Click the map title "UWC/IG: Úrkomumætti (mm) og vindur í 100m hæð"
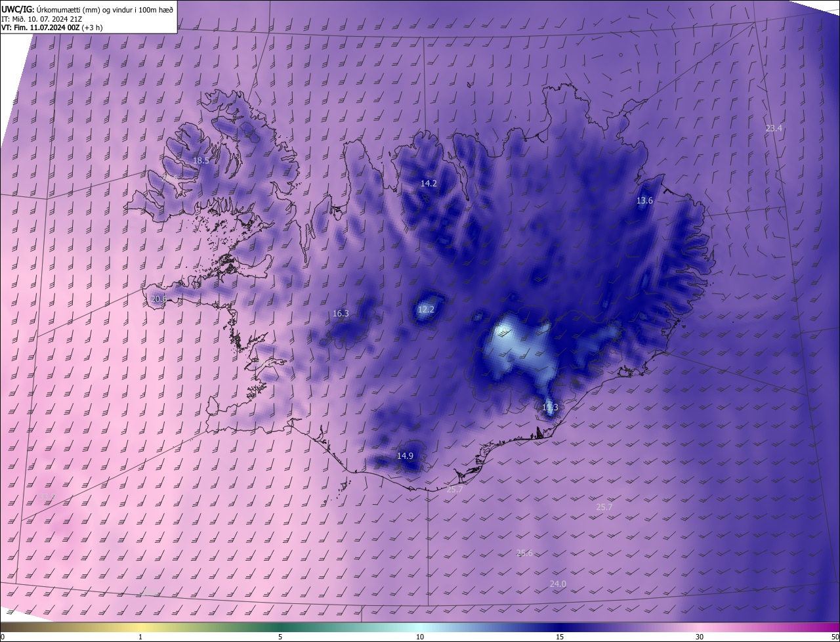Viewport: 840px width, 642px height. 87,9
